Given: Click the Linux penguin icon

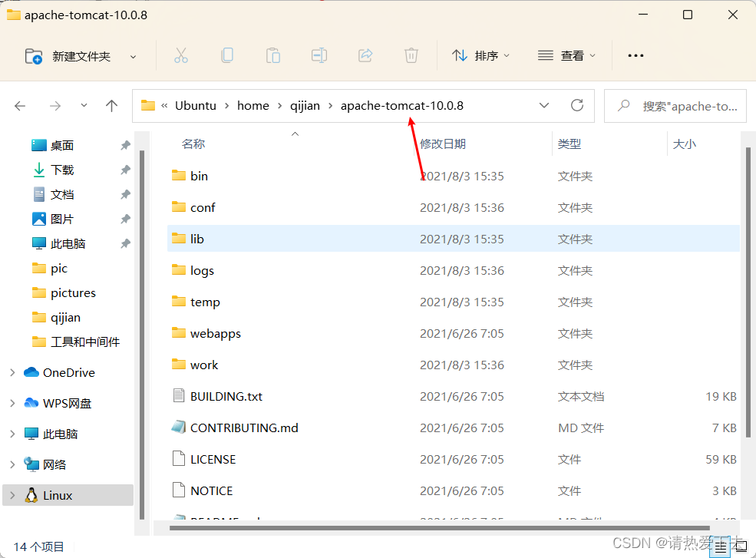Looking at the screenshot, I should tap(31, 495).
